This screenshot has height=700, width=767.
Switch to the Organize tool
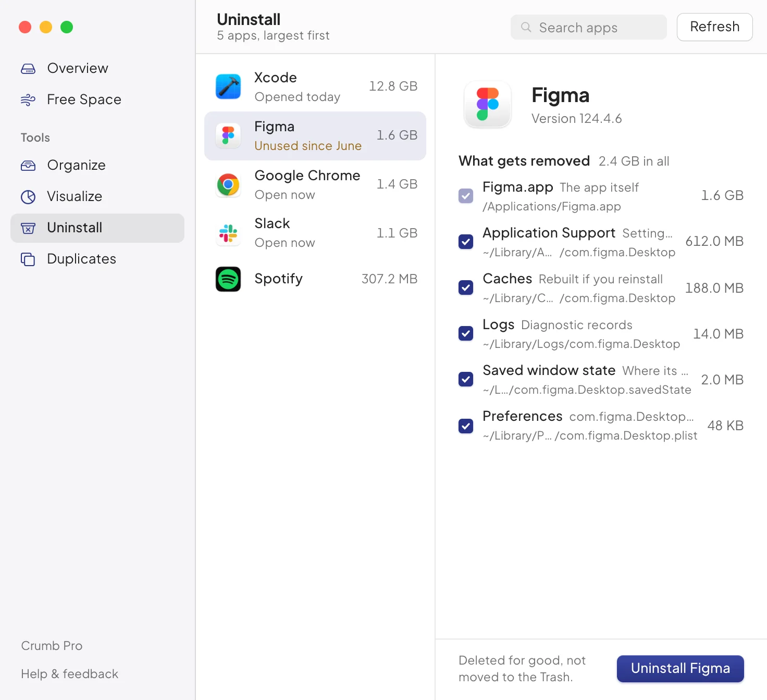pyautogui.click(x=97, y=166)
